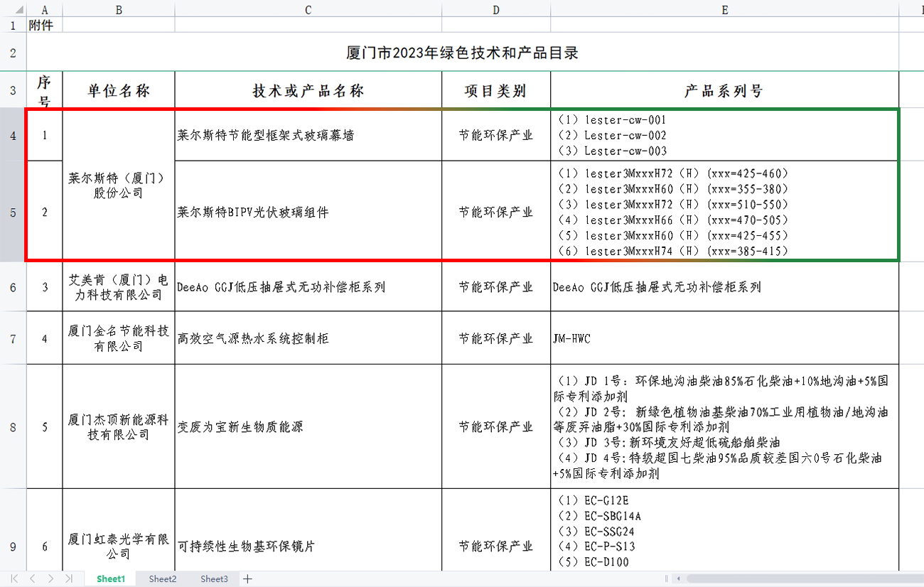
Task: Click the 产品系列号 header cell
Action: tap(724, 90)
